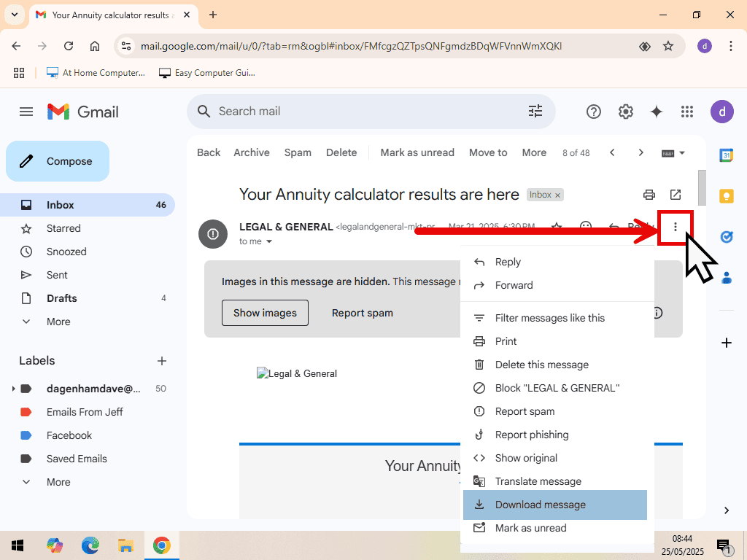Open Gmail settings gear
Screen dimensions: 747x560
(625, 112)
